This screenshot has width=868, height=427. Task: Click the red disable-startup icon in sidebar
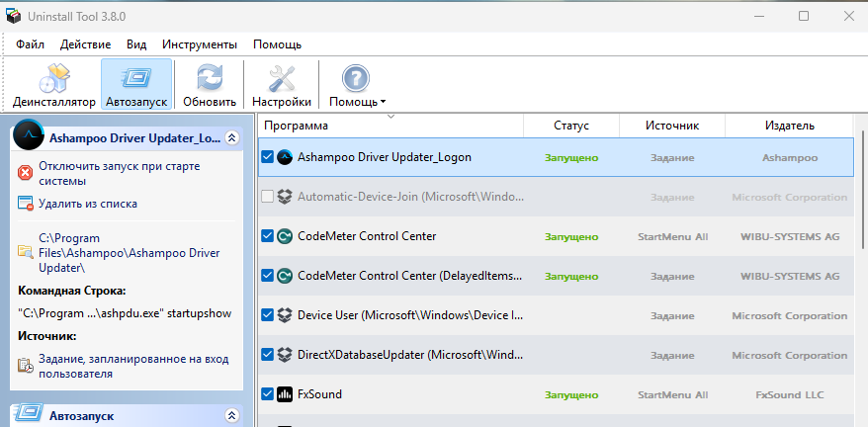tap(26, 173)
